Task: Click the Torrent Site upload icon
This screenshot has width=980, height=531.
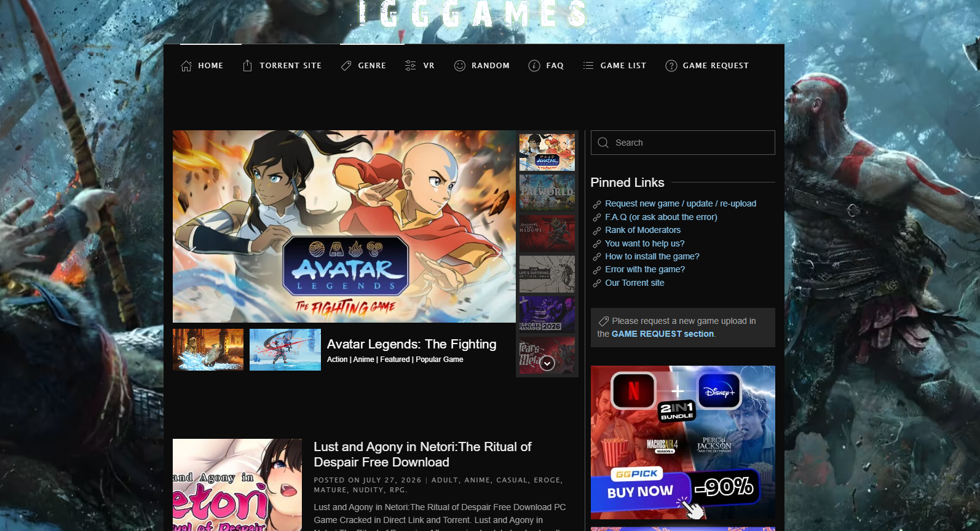Action: pyautogui.click(x=247, y=66)
